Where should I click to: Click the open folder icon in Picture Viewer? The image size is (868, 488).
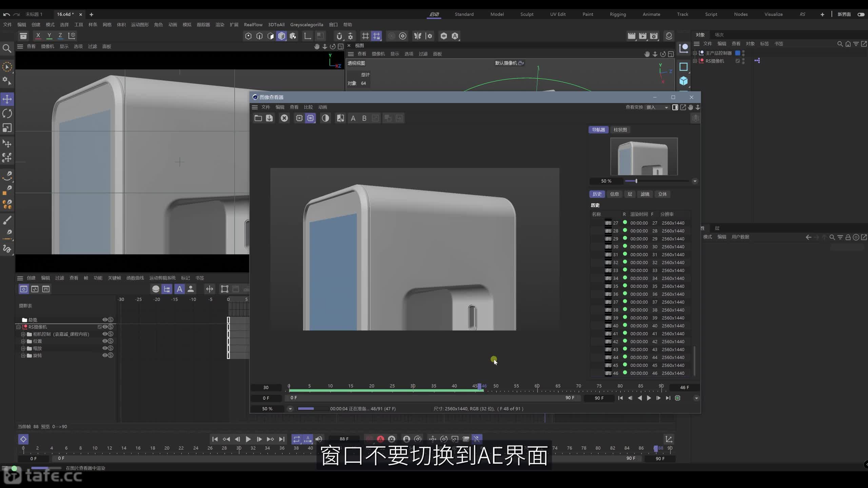[x=258, y=118]
